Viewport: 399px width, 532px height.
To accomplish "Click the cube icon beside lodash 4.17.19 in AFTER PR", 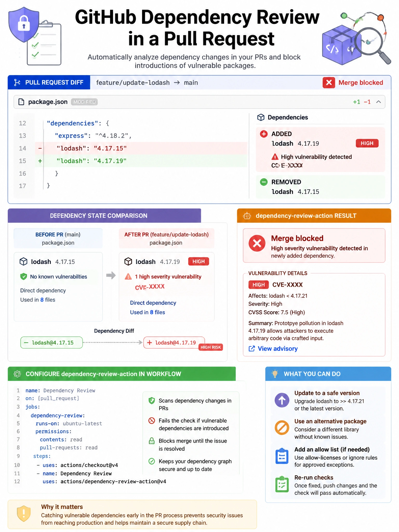I will coord(128,262).
